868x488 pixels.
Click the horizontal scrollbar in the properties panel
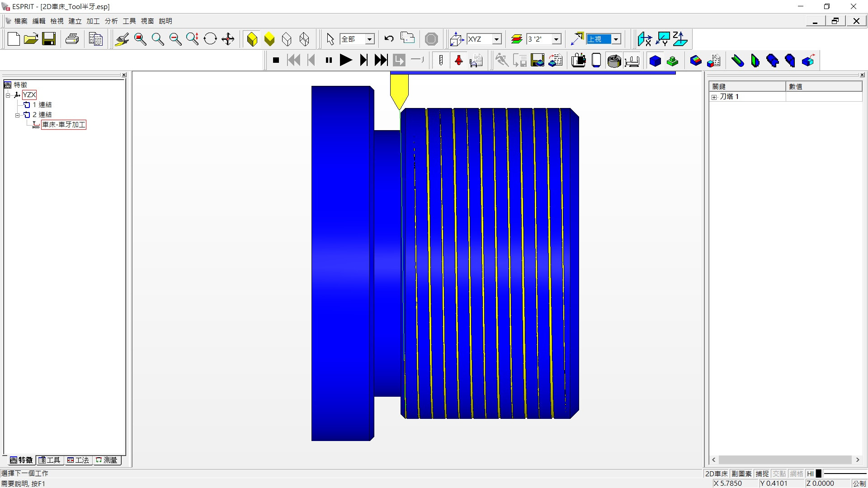(785, 460)
